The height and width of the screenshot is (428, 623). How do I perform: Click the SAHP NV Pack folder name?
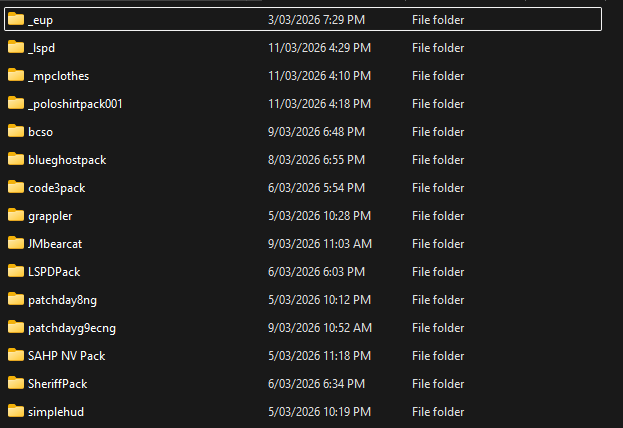click(66, 356)
